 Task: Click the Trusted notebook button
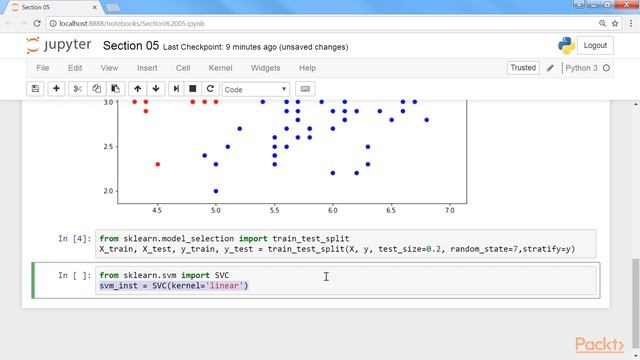[x=523, y=68]
